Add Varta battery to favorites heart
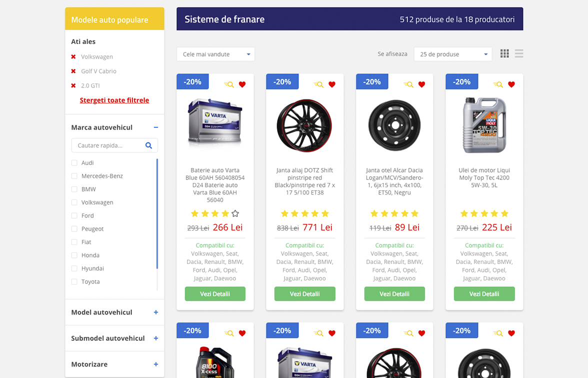The image size is (588, 378). 242,84
